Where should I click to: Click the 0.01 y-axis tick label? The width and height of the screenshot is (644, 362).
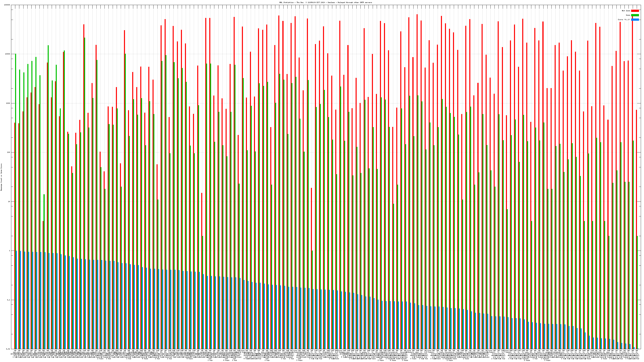tap(8, 349)
